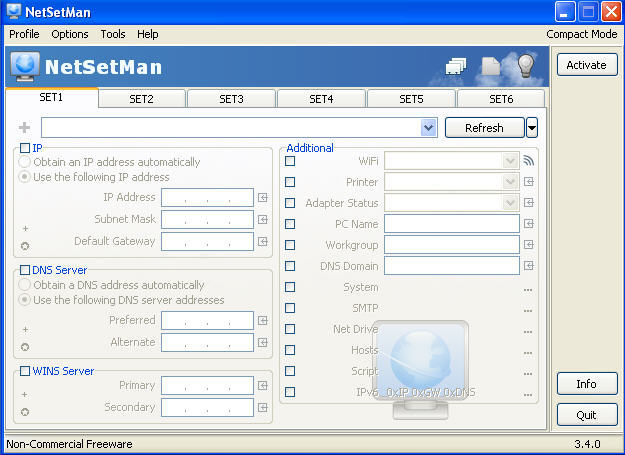The image size is (625, 455).
Task: Open Script settings ellipsis button
Action: [528, 374]
